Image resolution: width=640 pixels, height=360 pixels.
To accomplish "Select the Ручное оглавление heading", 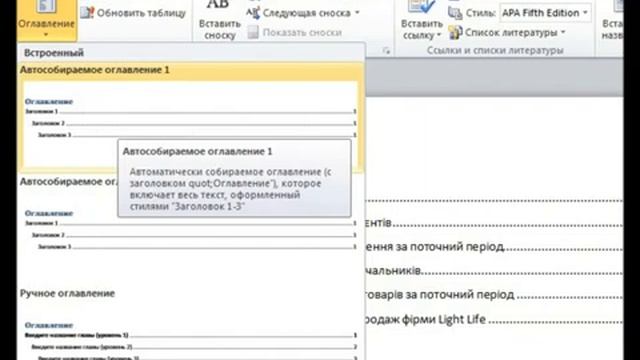I will click(67, 293).
